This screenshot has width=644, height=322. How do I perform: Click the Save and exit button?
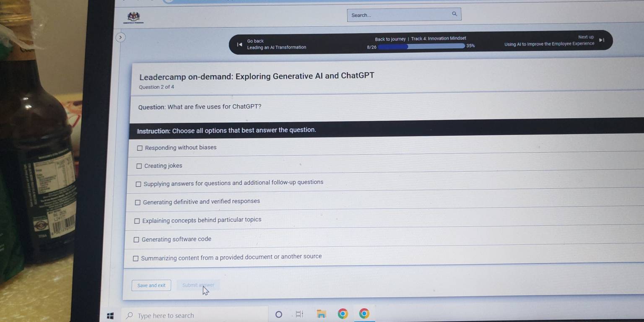(151, 285)
